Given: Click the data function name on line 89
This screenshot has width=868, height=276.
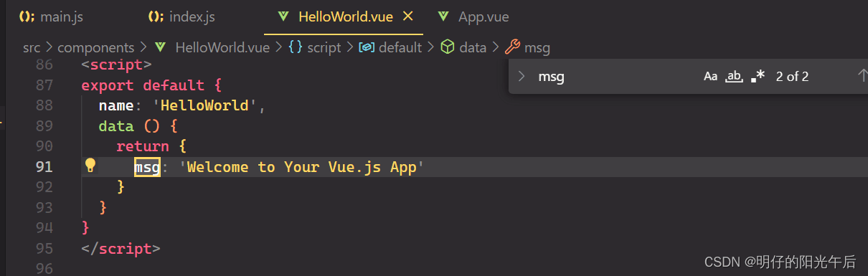Looking at the screenshot, I should coord(116,126).
